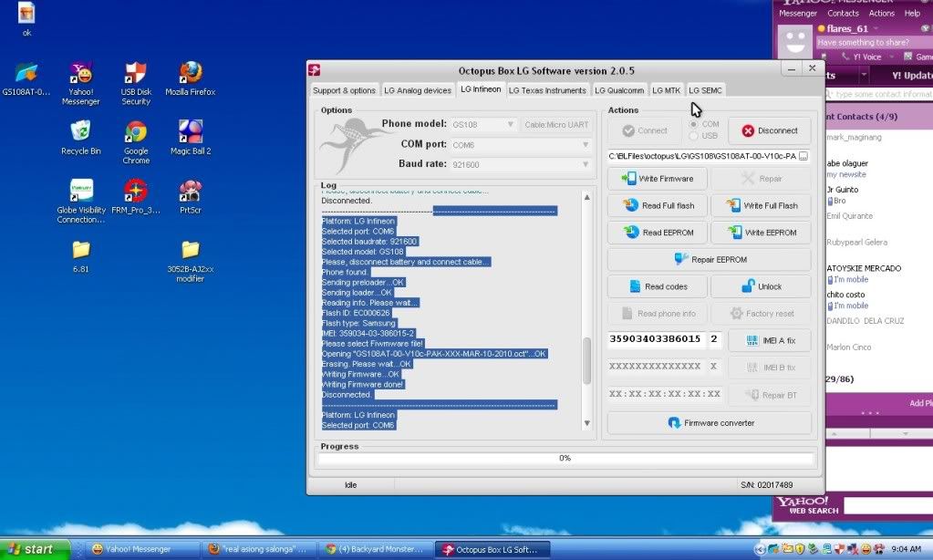This screenshot has width=933, height=560.
Task: Open Yahoo Messenger's Help menu
Action: tap(912, 13)
